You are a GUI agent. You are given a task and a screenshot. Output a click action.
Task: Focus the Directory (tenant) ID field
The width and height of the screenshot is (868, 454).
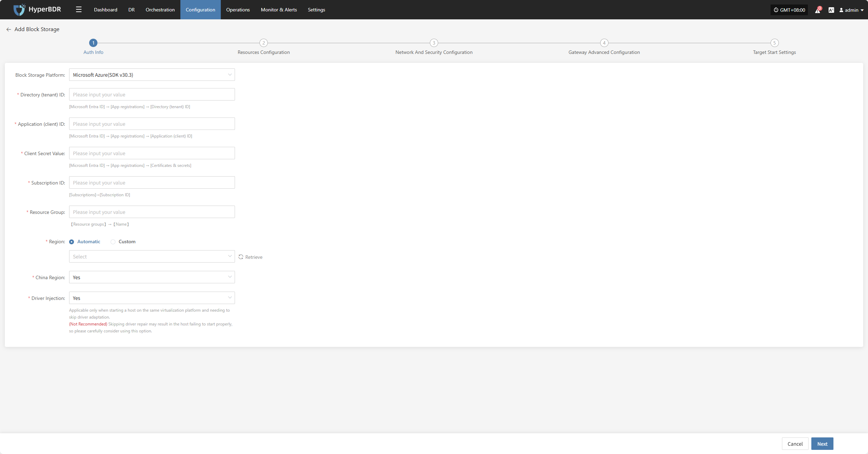pyautogui.click(x=152, y=94)
